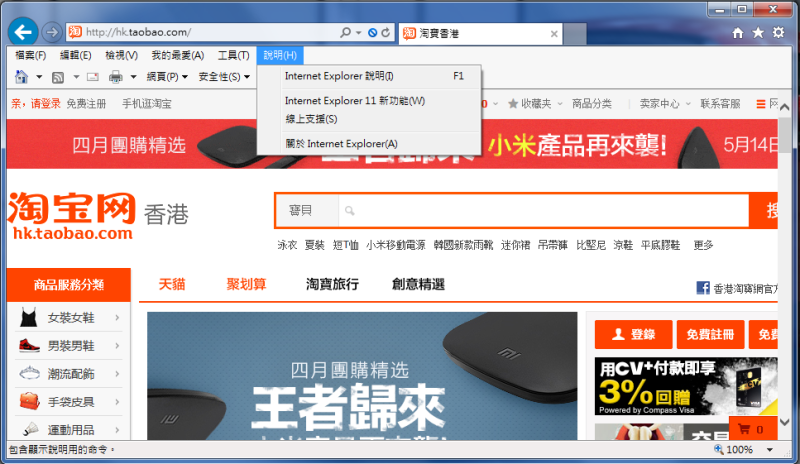Select Internet Explorer 說明(I) menu item

point(369,76)
